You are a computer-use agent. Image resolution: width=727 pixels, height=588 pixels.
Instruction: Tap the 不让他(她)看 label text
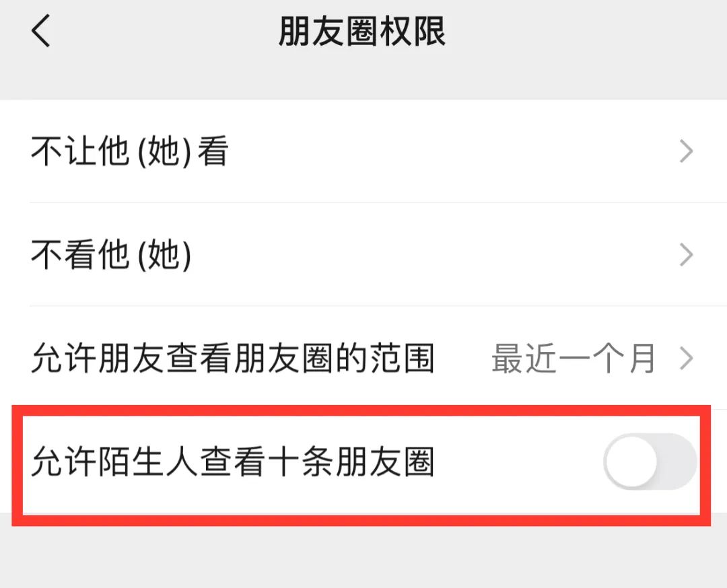tap(129, 152)
